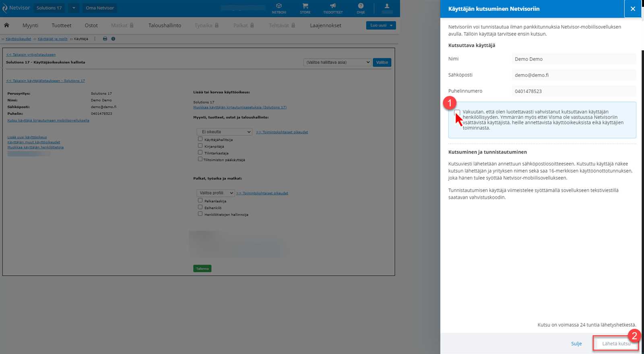Screen dimensions: 644x354
Task: Open the Ohje help icon
Action: pyautogui.click(x=361, y=6)
